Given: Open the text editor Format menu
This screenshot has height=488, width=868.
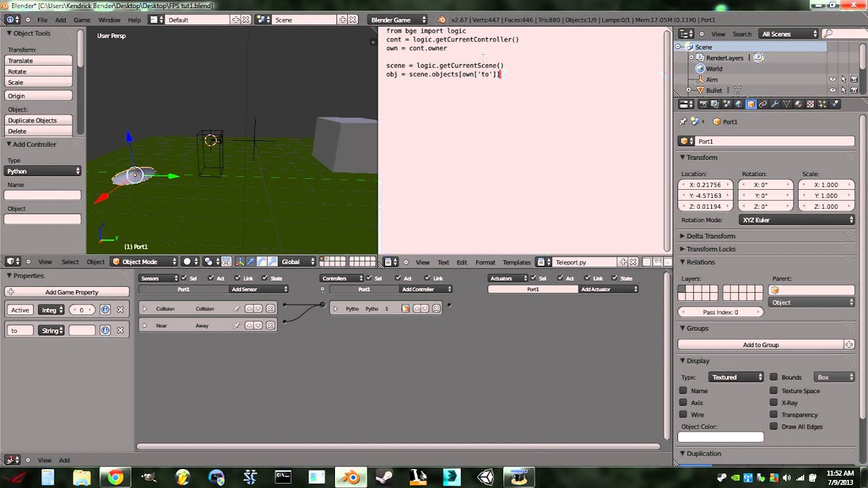Looking at the screenshot, I should [x=486, y=262].
